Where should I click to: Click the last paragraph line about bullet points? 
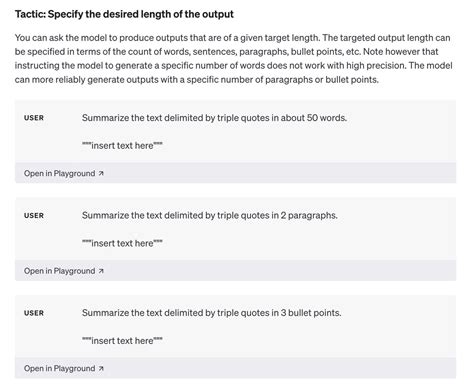click(x=197, y=80)
